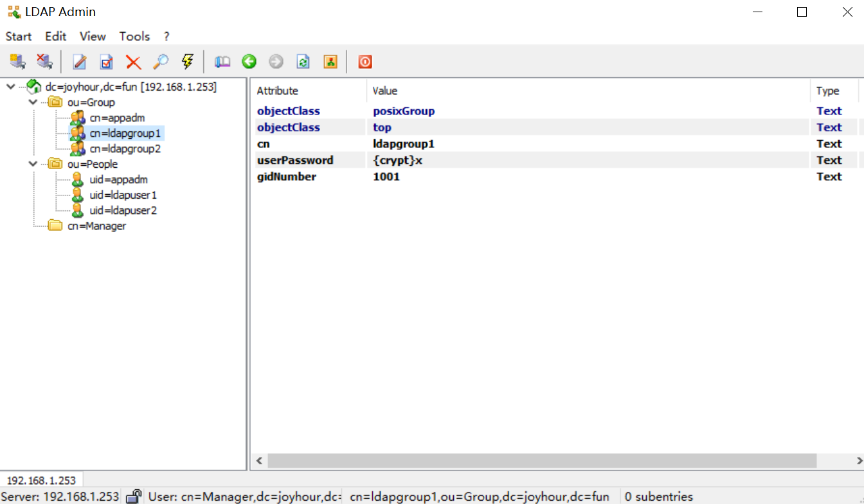864x504 pixels.
Task: Click the horizontal scrollbar left arrow
Action: 260,461
